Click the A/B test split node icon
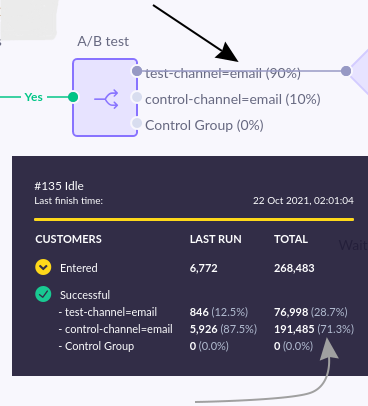This screenshot has width=368, height=406. 105,98
